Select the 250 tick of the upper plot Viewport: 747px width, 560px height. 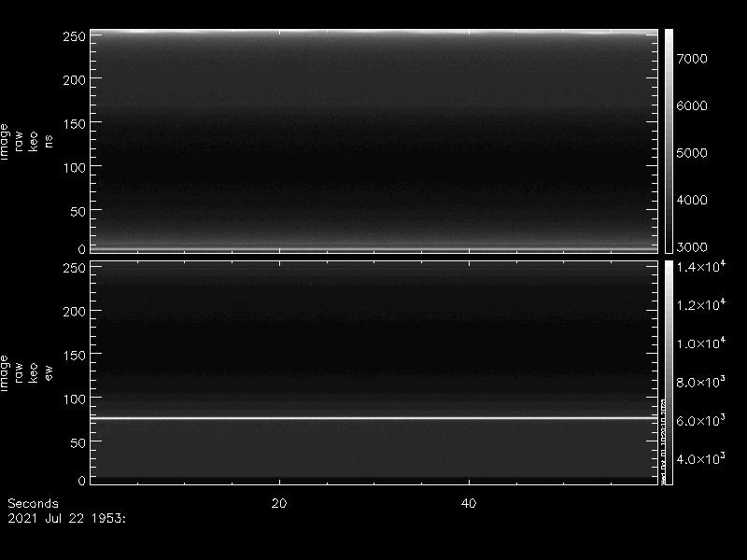[74, 36]
